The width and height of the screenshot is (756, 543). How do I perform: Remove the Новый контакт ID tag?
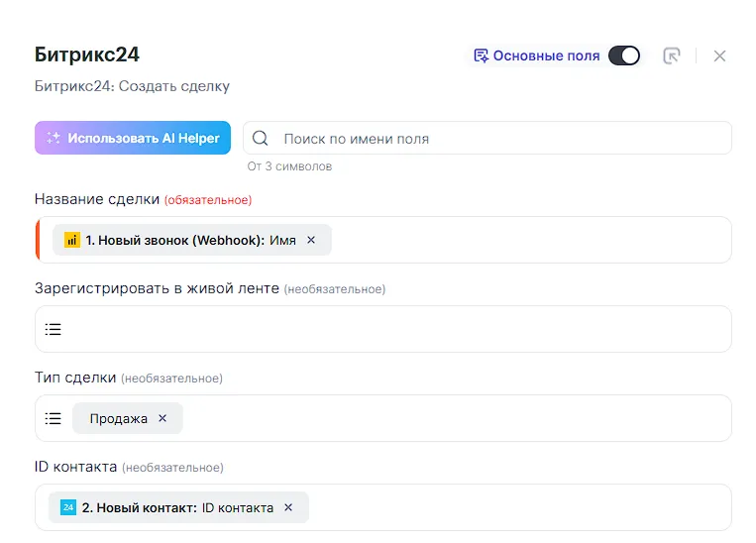[288, 507]
